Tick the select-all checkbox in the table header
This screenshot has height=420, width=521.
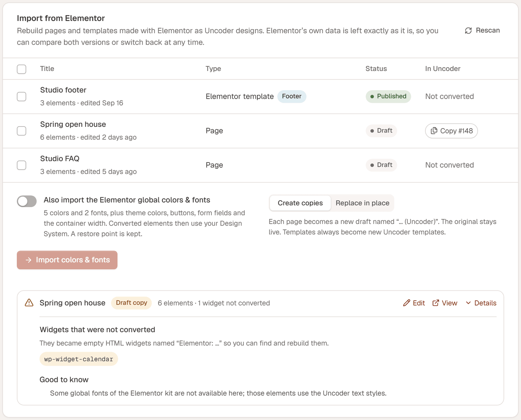coord(22,69)
